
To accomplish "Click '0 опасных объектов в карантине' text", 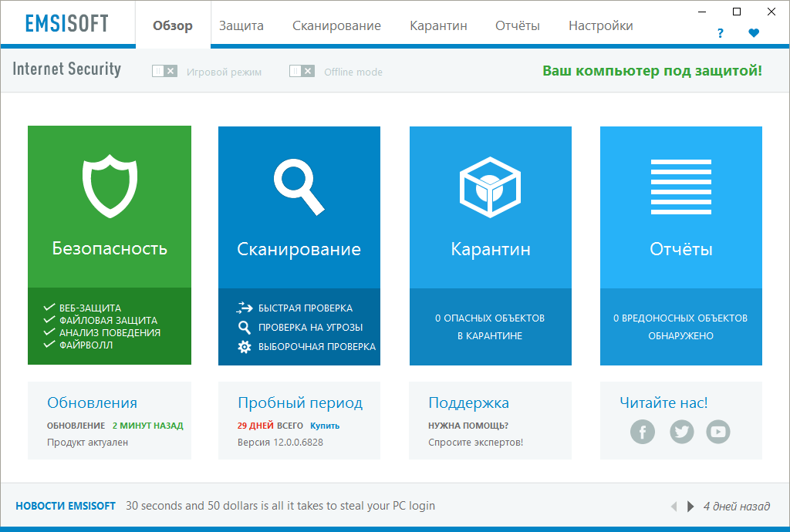I will 490,327.
